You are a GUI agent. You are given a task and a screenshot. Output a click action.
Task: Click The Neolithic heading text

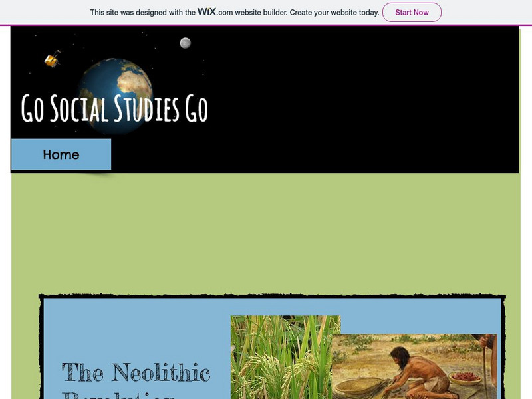tap(136, 372)
